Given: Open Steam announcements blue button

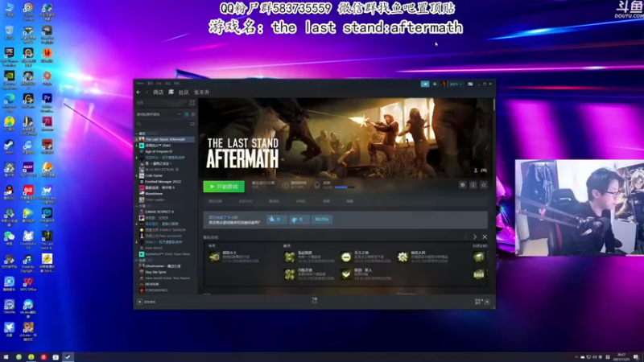Looking at the screenshot, I should tap(425, 84).
